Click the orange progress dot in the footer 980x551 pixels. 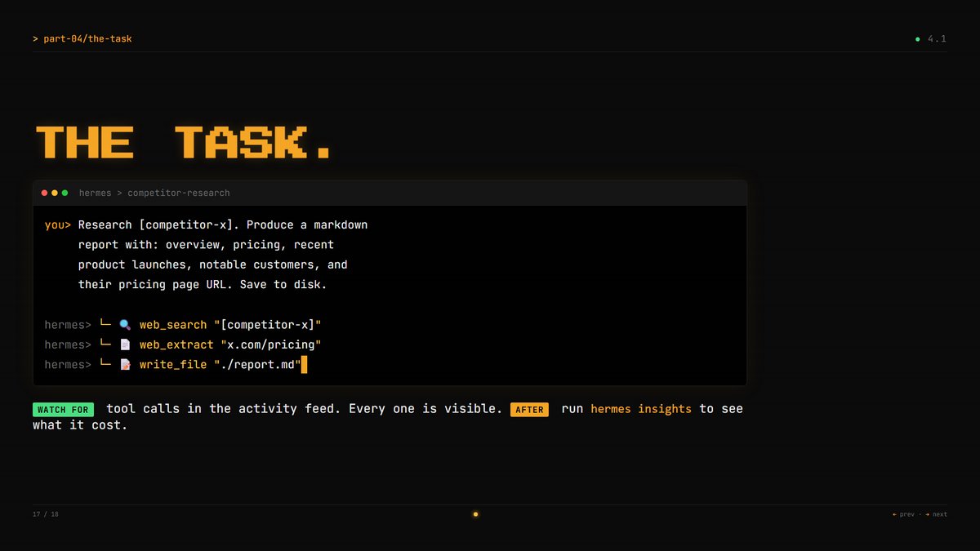pyautogui.click(x=475, y=514)
